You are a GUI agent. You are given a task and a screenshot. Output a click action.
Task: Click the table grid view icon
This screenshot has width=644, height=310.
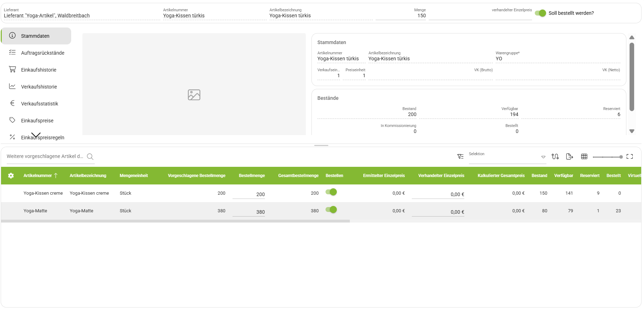point(584,157)
